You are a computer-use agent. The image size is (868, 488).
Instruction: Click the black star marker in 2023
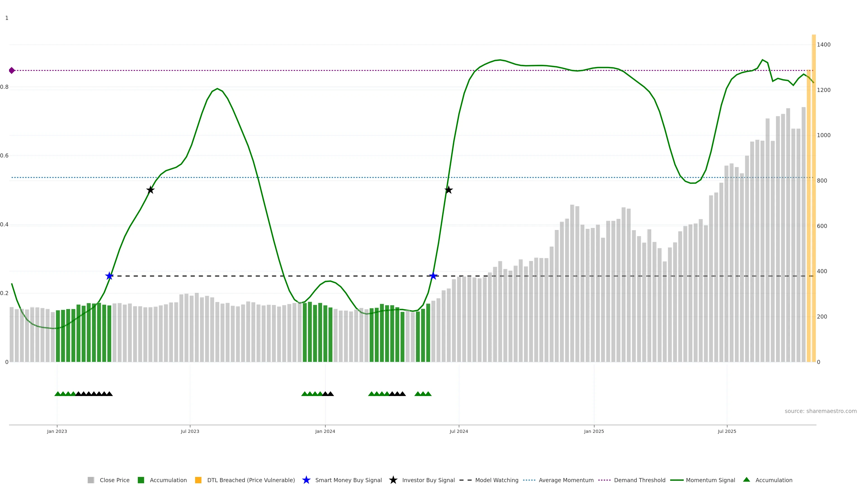click(x=150, y=190)
